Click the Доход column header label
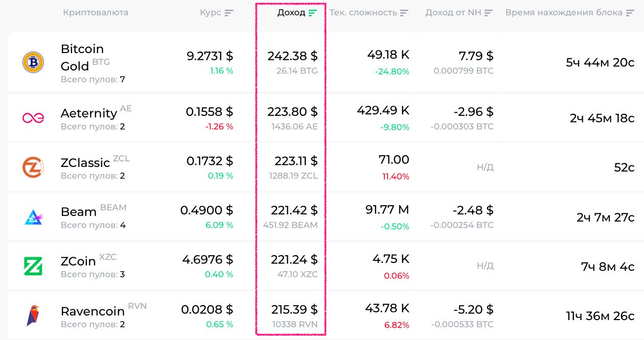The width and height of the screenshot is (644, 340). [x=291, y=13]
